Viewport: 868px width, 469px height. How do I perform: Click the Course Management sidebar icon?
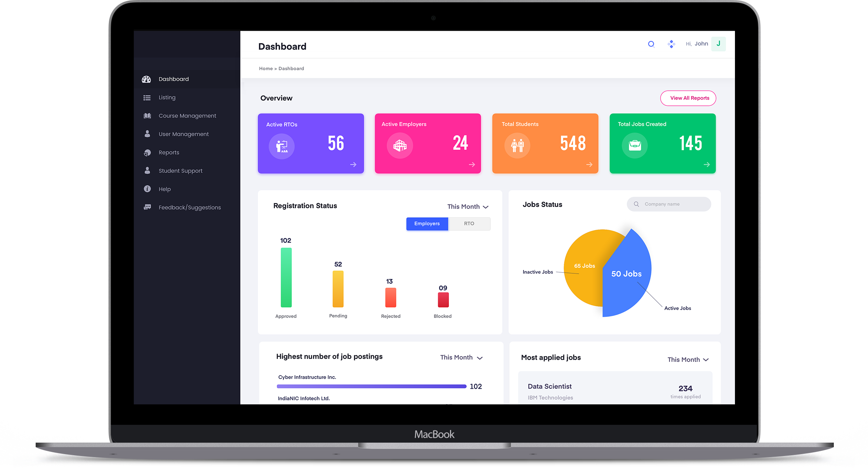pyautogui.click(x=148, y=115)
